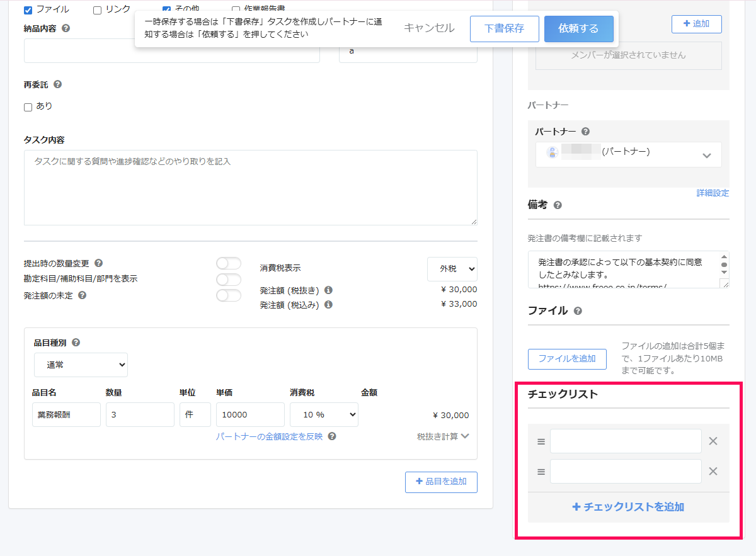756x556 pixels.
Task: Click help icon next to ファイル heading
Action: tap(578, 311)
